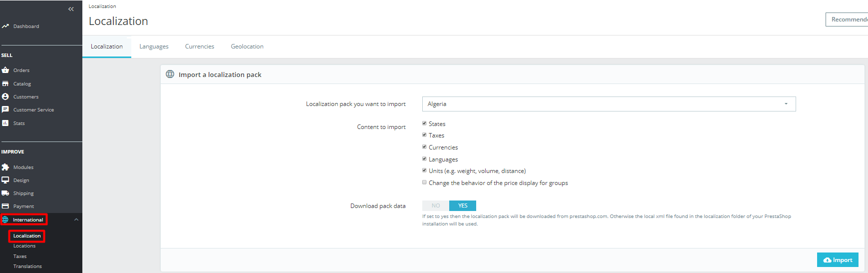Select Translations submenu entry
The height and width of the screenshot is (273, 868).
coord(27,266)
